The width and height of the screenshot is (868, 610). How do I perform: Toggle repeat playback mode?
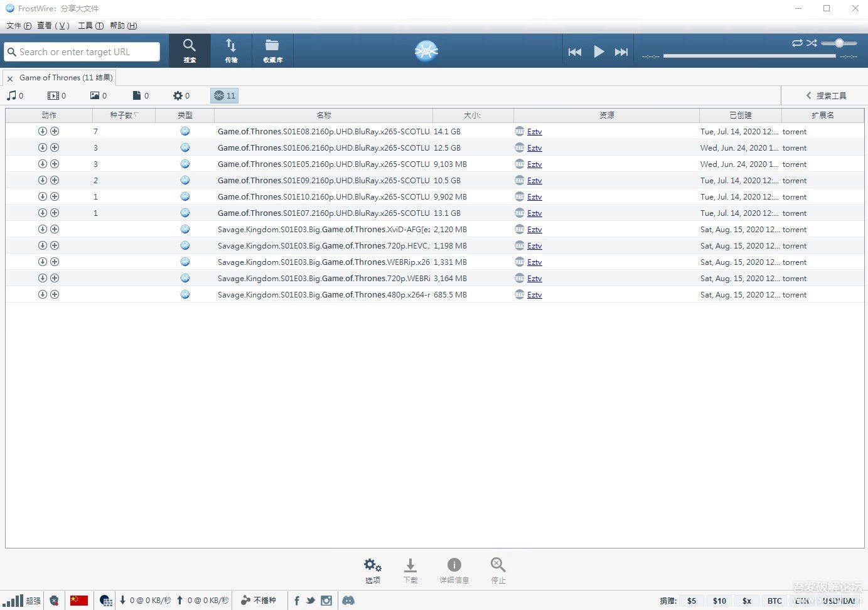click(x=797, y=43)
